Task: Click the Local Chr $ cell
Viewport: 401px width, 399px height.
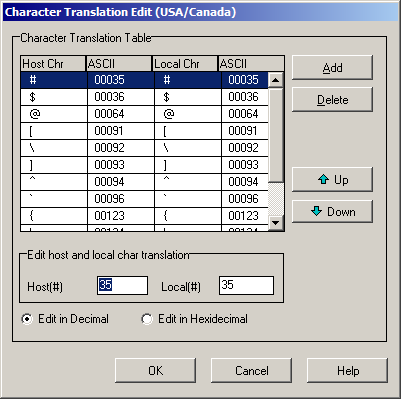Action: (x=188, y=97)
